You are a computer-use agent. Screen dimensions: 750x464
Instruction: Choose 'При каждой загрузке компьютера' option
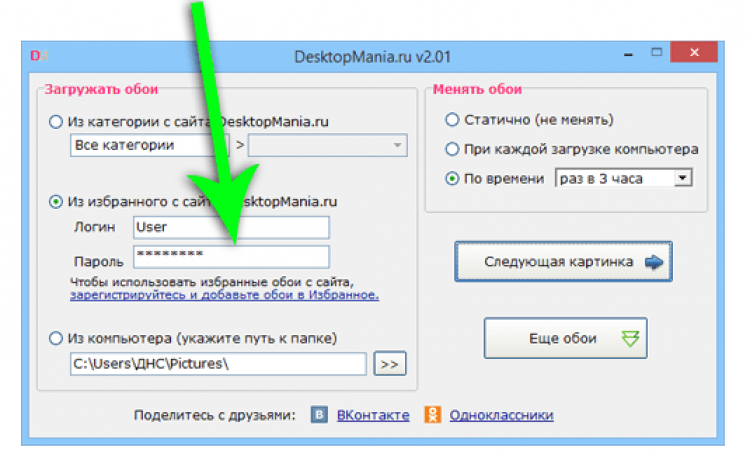[452, 149]
